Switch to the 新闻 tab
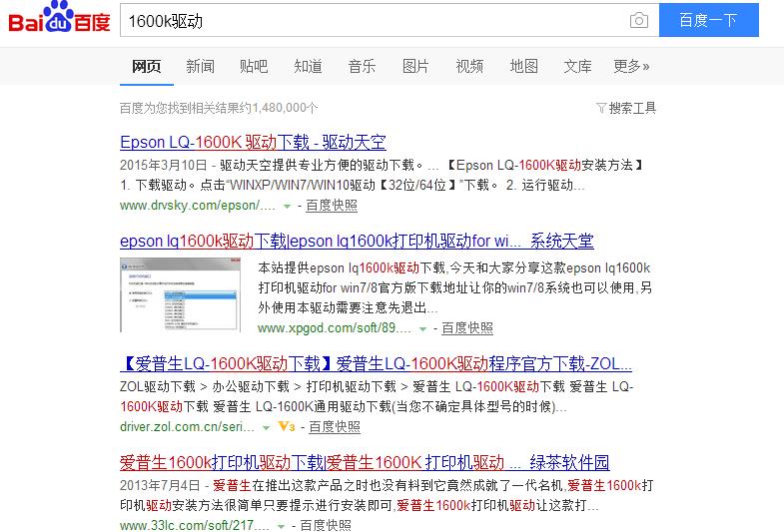The width and height of the screenshot is (784, 532). pos(200,66)
